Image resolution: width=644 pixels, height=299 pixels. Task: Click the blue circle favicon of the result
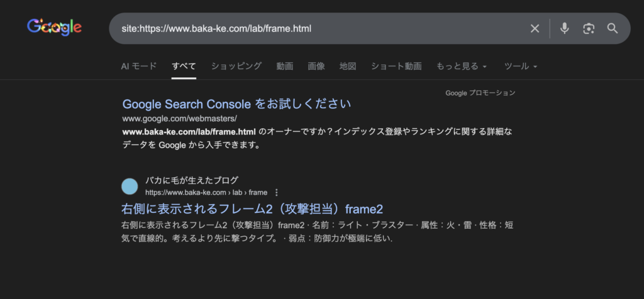click(x=130, y=187)
